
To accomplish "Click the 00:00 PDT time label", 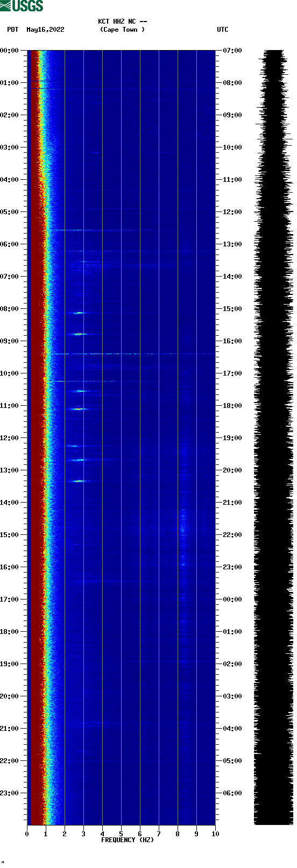I will [10, 51].
